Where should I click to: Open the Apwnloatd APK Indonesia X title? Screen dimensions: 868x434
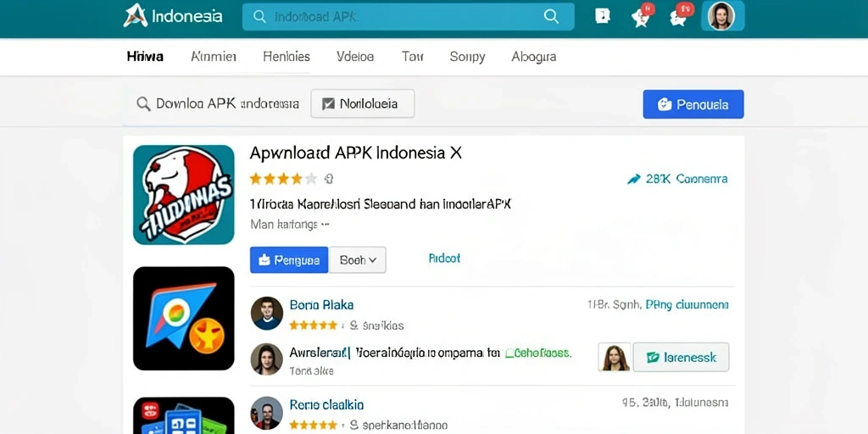(356, 153)
